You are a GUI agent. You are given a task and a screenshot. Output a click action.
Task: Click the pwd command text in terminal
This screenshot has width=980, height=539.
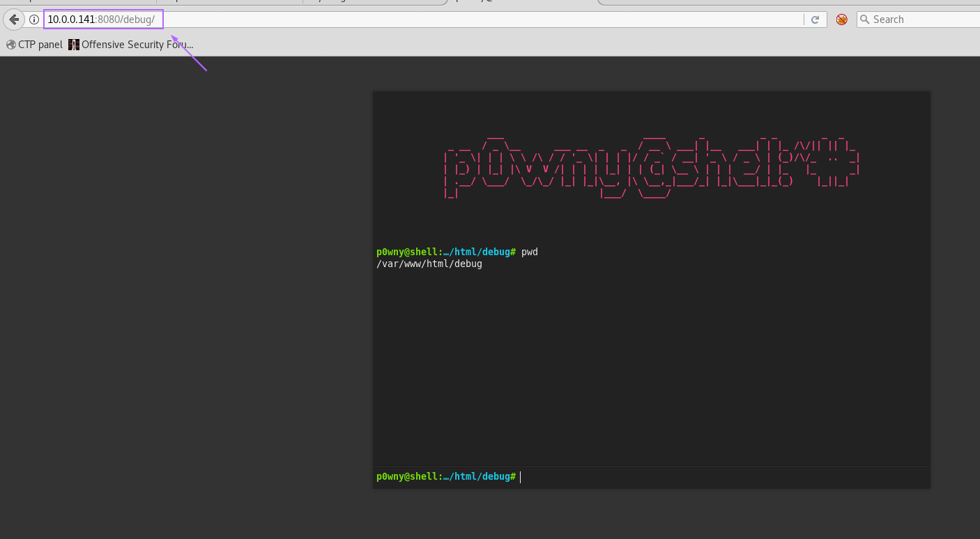530,252
